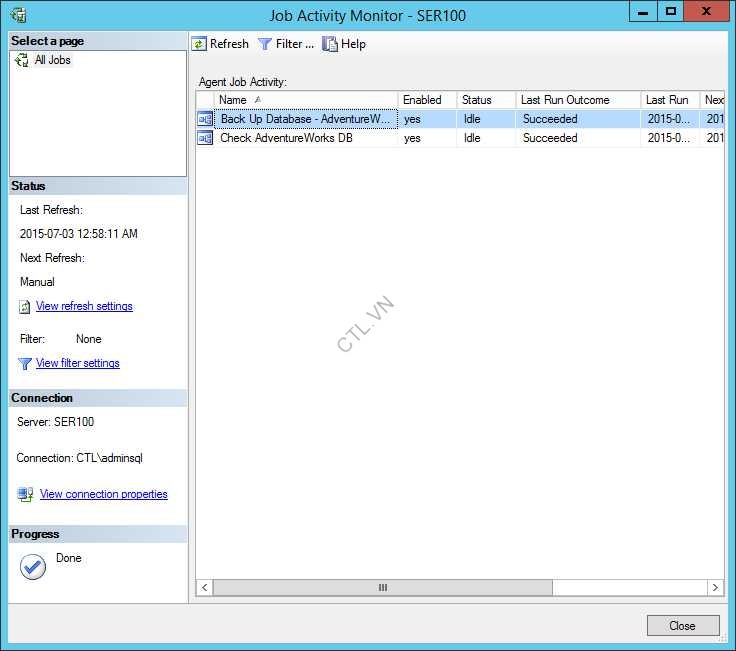This screenshot has width=736, height=651.
Task: Click the All Jobs page icon
Action: pyautogui.click(x=22, y=60)
